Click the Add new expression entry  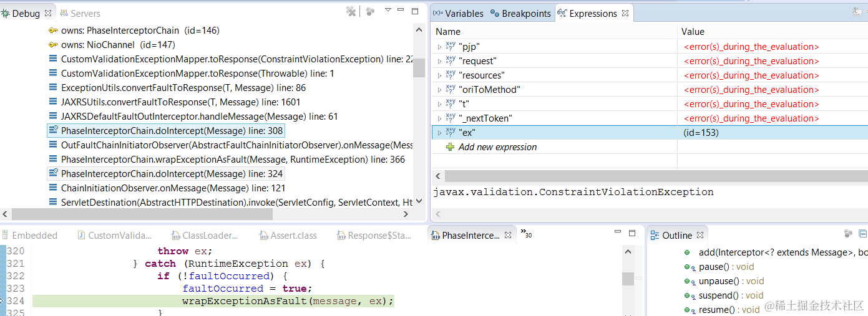[497, 147]
